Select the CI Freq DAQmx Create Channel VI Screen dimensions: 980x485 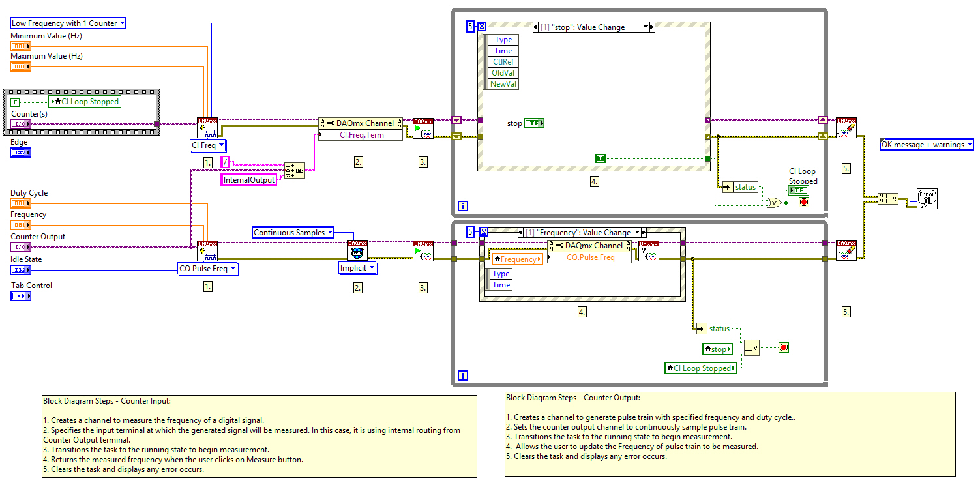[207, 128]
